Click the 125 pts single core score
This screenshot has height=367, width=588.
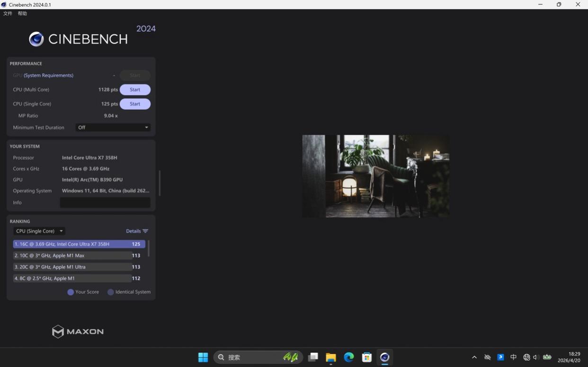[x=109, y=104]
